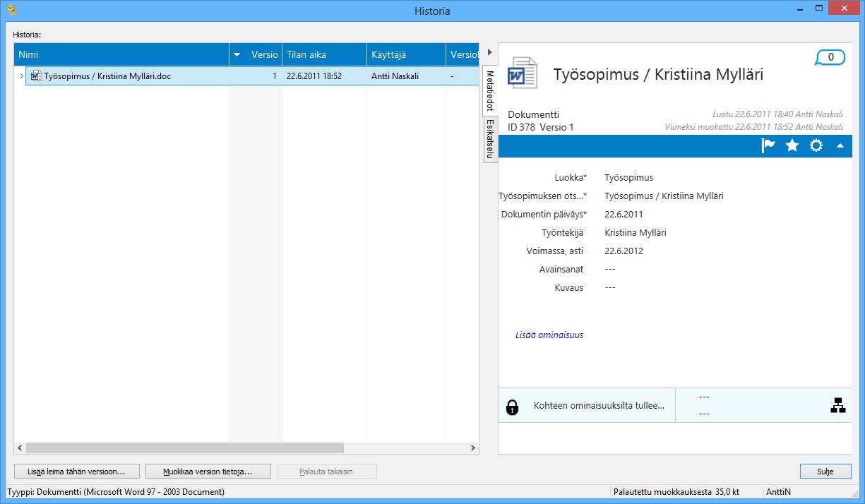This screenshot has width=865, height=504.
Task: Click the scrollbar right arrow
Action: 473,448
